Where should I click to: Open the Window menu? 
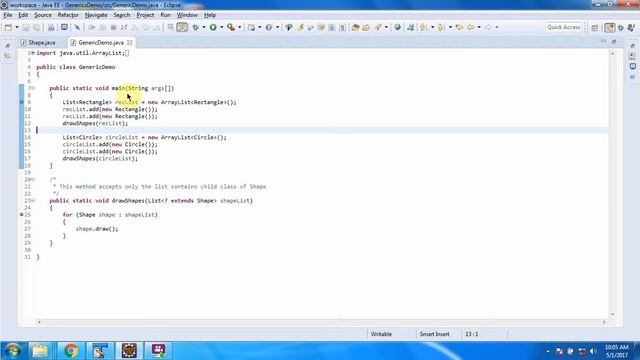pyautogui.click(x=187, y=15)
